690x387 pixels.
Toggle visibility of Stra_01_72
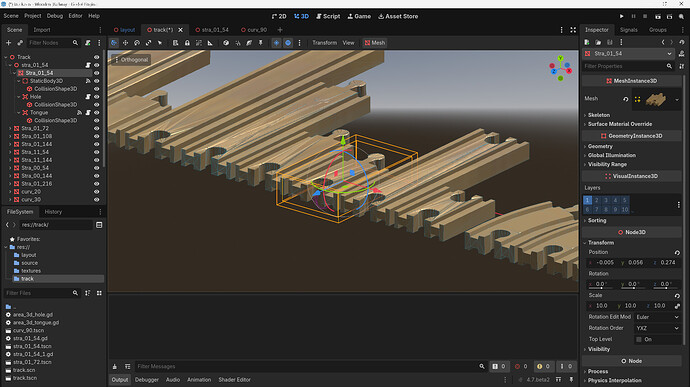coord(96,128)
